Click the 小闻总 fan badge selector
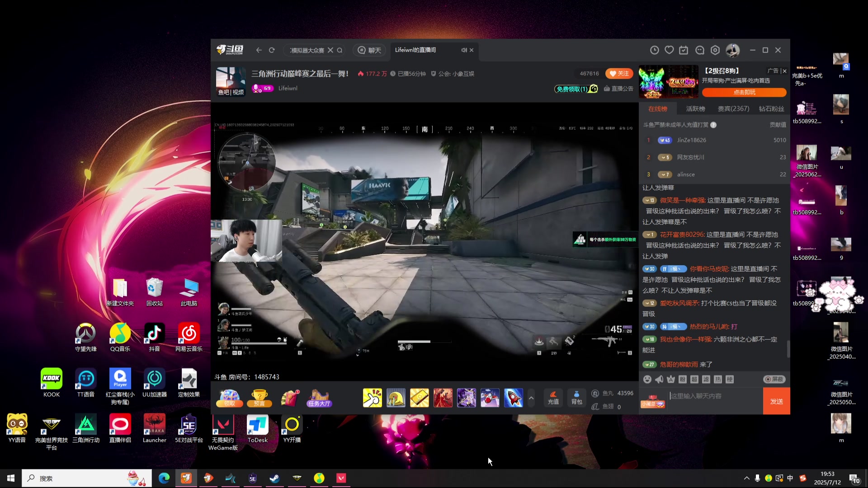 pos(653,401)
